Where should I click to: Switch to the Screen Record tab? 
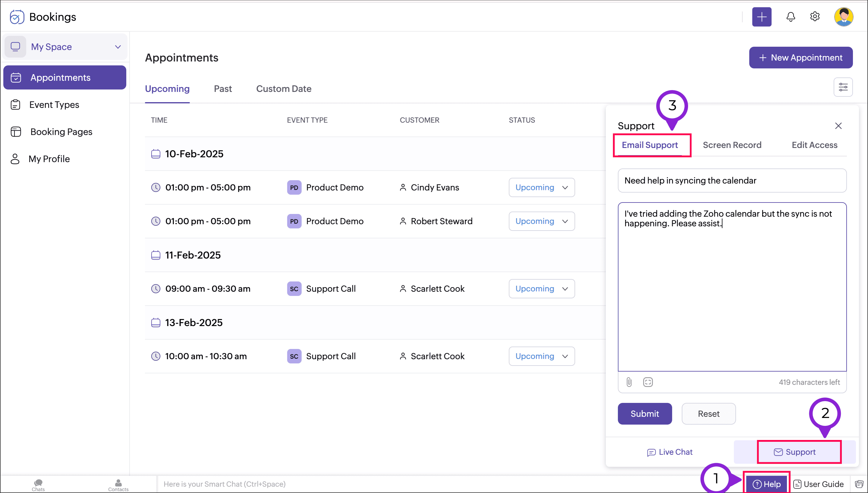732,145
